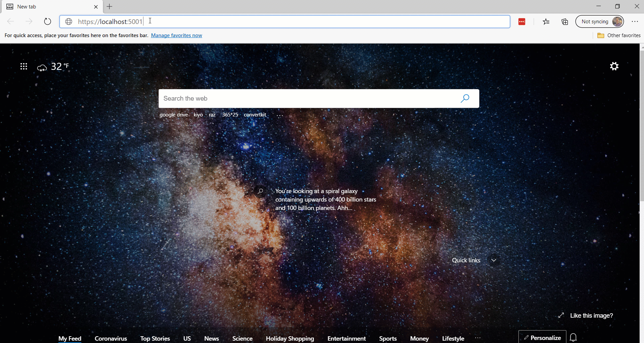Click the Manage favorites now link
The image size is (644, 343).
(x=176, y=35)
